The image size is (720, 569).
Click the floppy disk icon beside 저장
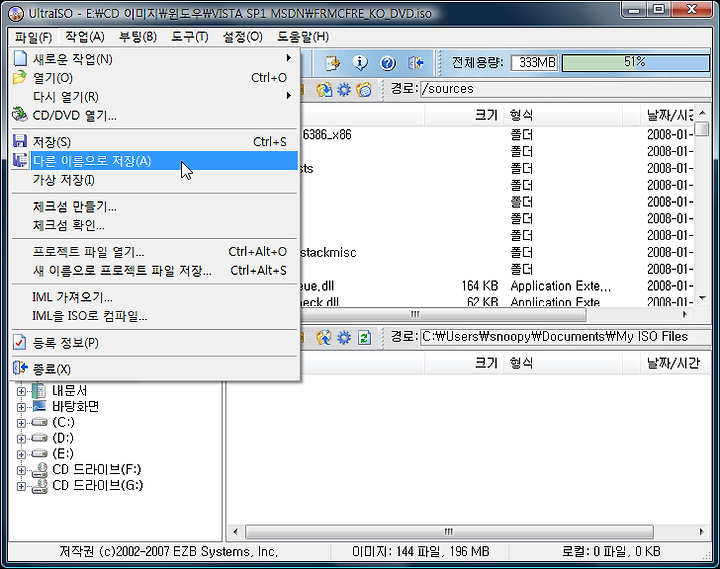pos(20,141)
